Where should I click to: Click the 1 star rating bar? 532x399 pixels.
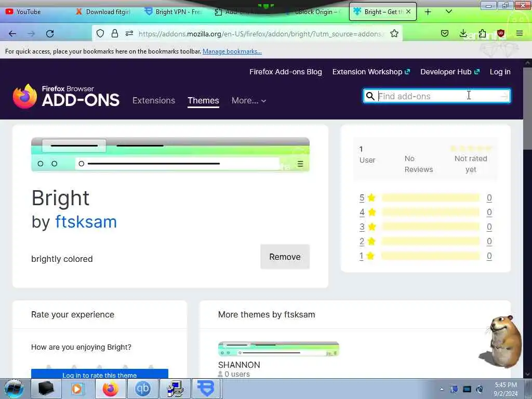click(431, 256)
